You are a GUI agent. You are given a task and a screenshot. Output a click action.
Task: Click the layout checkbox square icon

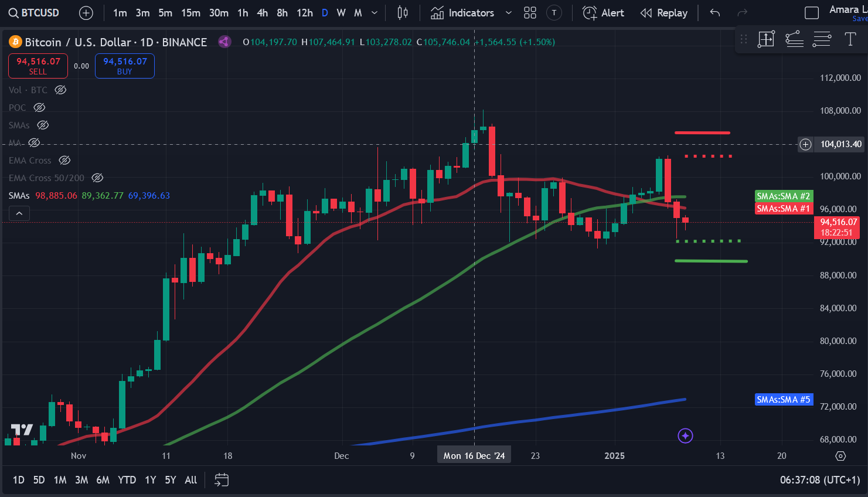[x=812, y=13]
